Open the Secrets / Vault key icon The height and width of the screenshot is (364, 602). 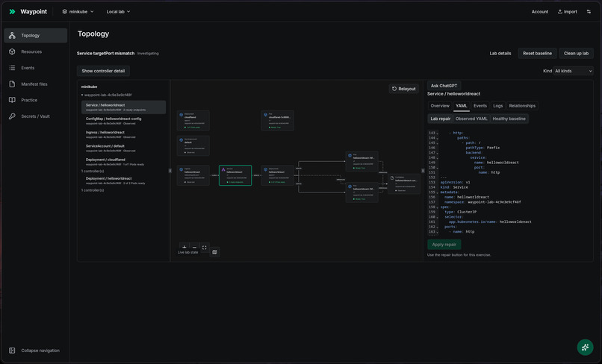coord(12,116)
